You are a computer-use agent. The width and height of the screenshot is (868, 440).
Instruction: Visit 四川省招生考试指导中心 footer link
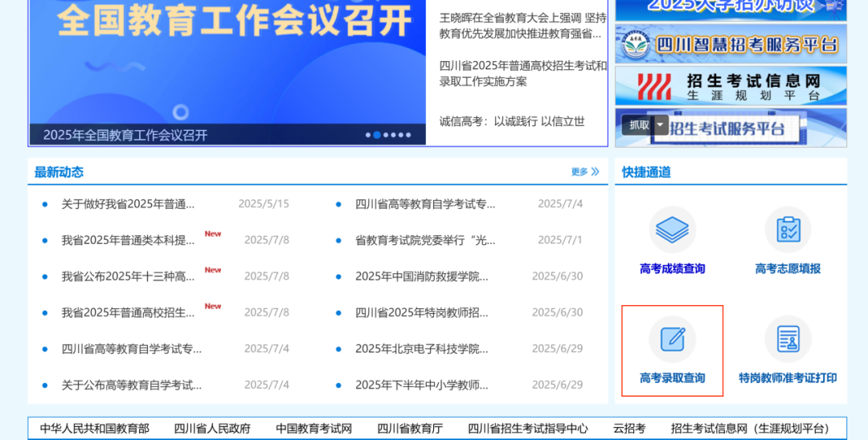click(x=527, y=429)
